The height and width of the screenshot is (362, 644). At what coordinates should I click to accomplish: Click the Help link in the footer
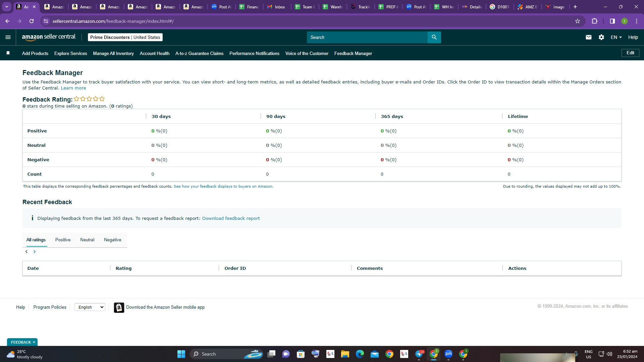pyautogui.click(x=20, y=307)
